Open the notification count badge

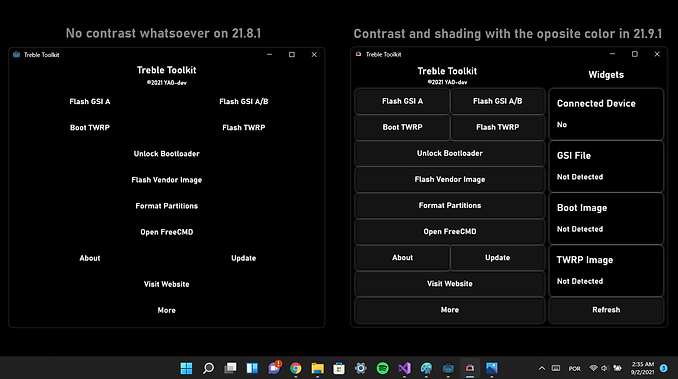[664, 368]
